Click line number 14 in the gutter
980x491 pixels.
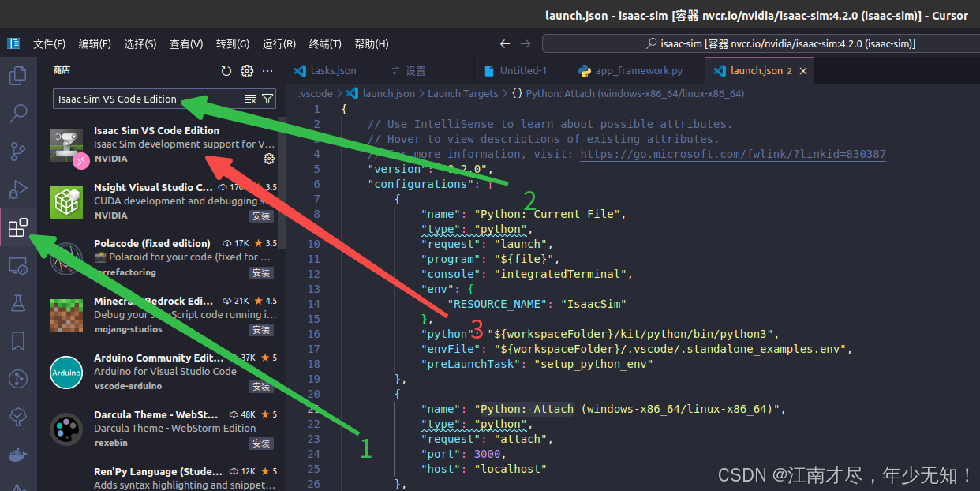coord(314,304)
